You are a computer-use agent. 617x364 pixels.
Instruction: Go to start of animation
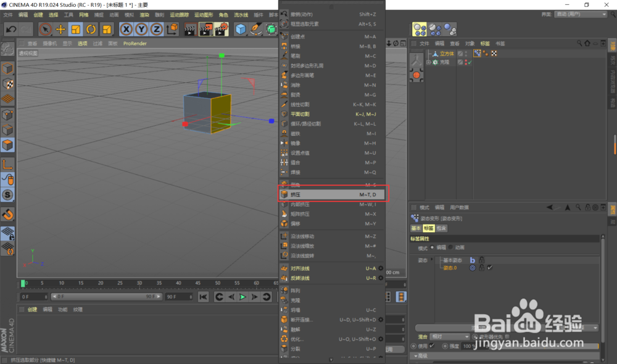(x=203, y=297)
